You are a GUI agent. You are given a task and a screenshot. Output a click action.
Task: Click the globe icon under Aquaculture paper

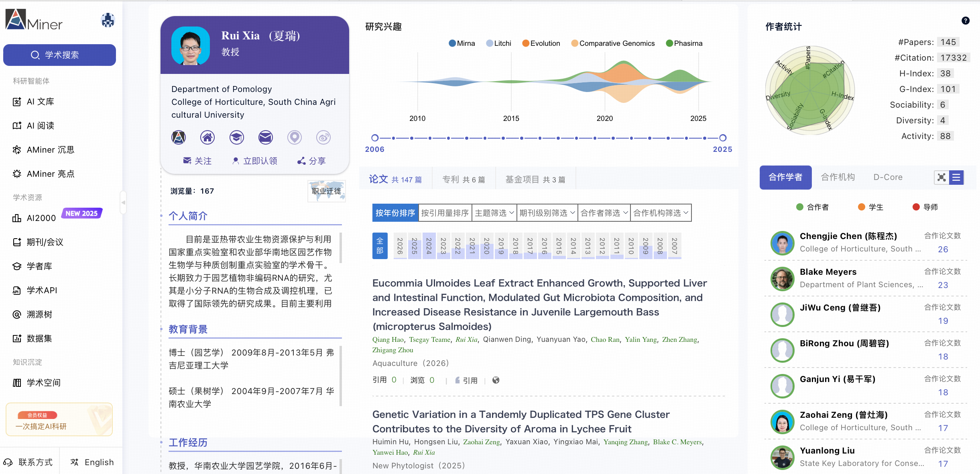click(496, 380)
